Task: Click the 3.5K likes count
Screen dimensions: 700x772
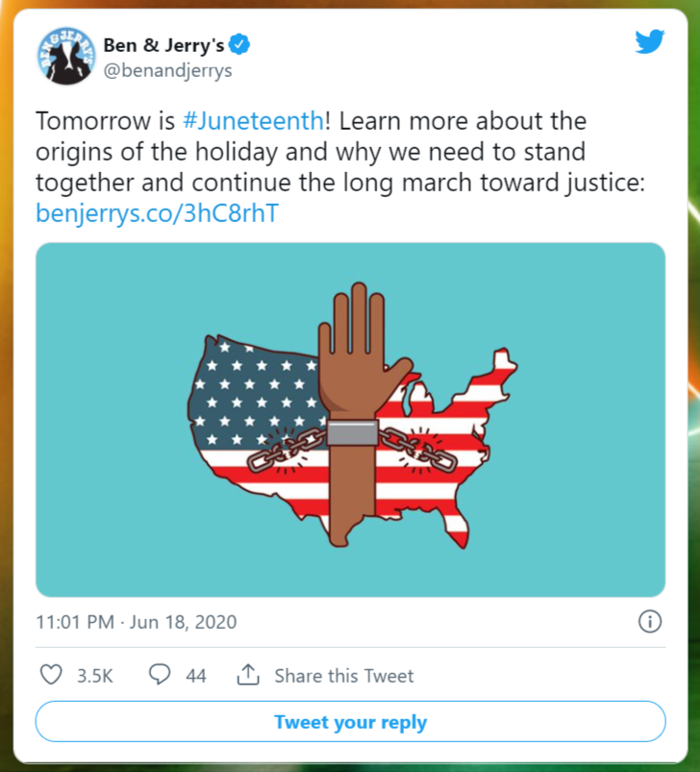Action: click(94, 676)
